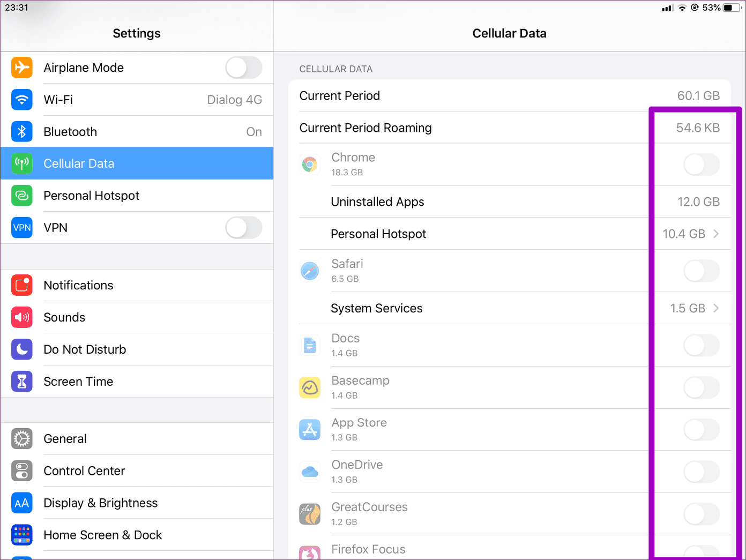746x560 pixels.
Task: Tap the OneDrive cloud icon
Action: 310,472
